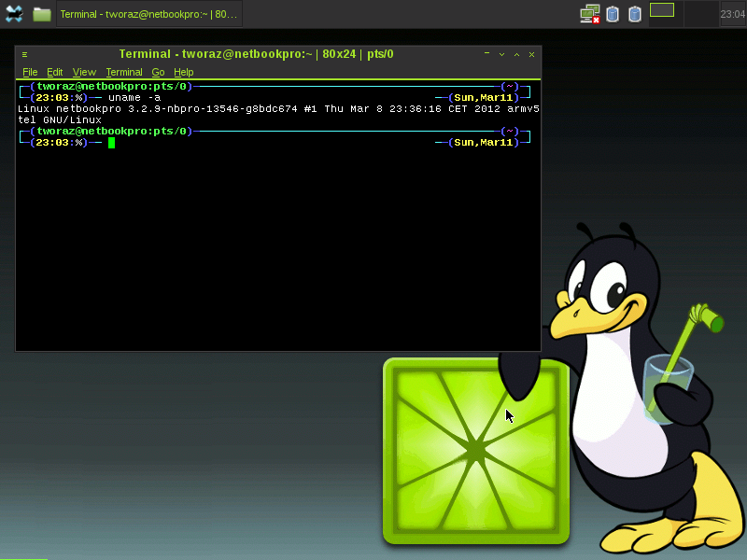Open the View menu
Image resolution: width=747 pixels, height=560 pixels.
(x=84, y=73)
